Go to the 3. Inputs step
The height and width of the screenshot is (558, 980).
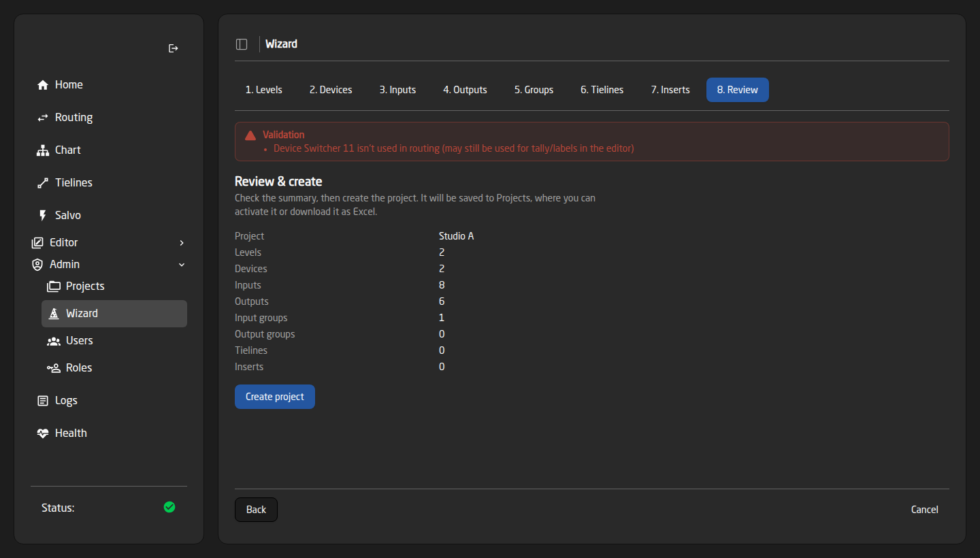point(397,90)
